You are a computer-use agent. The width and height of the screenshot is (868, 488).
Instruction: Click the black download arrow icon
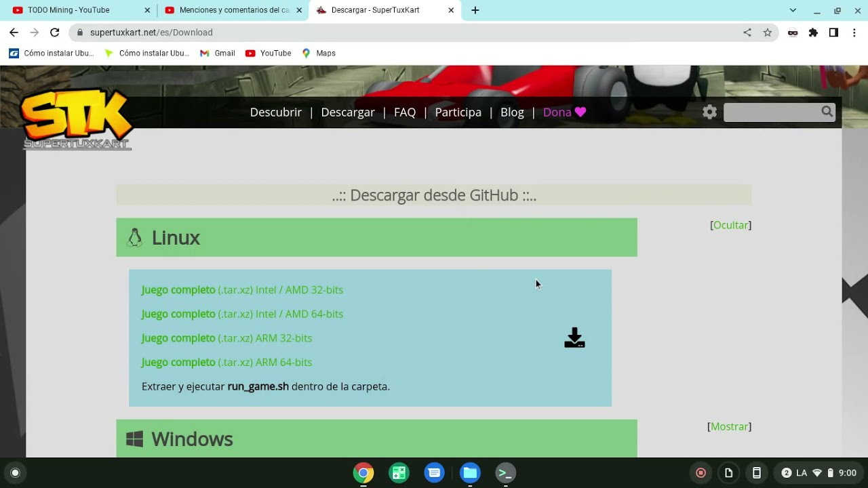coord(574,338)
